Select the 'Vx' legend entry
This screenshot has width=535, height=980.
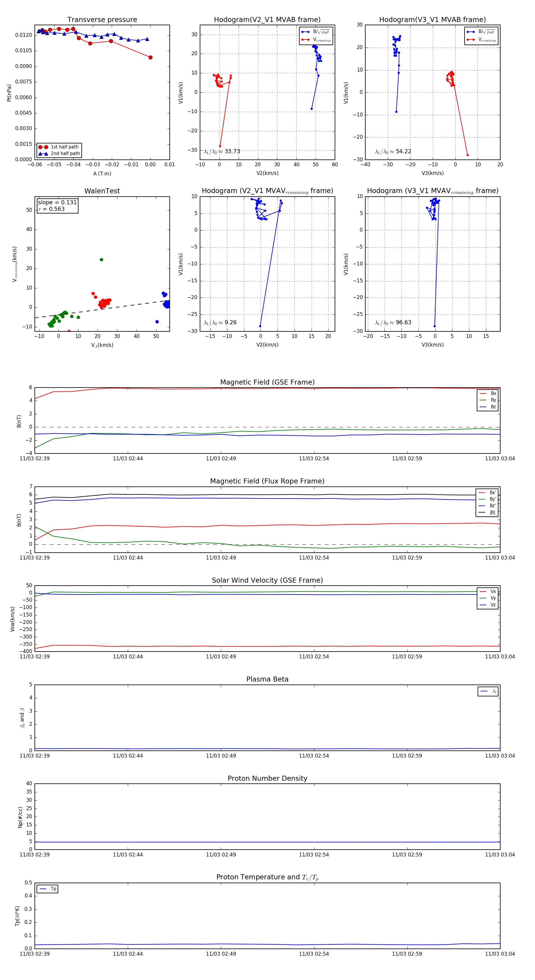(x=488, y=592)
